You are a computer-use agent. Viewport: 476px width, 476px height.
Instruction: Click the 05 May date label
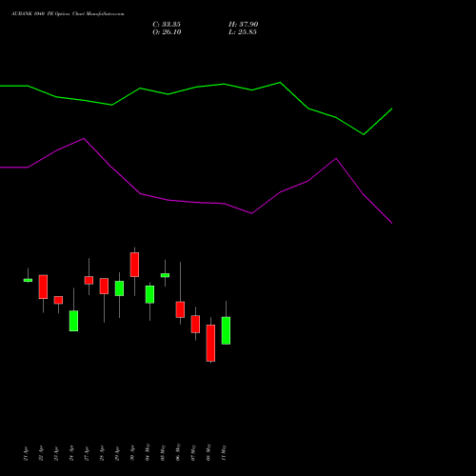click(x=163, y=452)
